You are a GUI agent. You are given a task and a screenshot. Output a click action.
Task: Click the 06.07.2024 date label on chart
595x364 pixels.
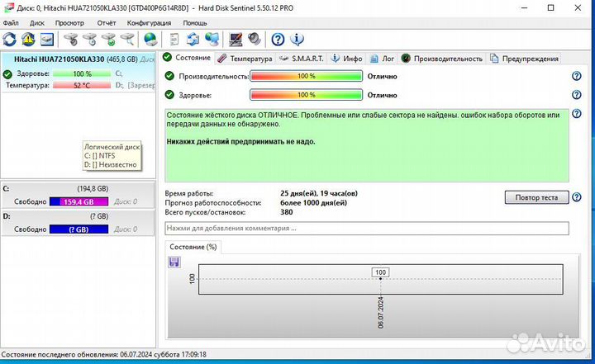pyautogui.click(x=381, y=313)
